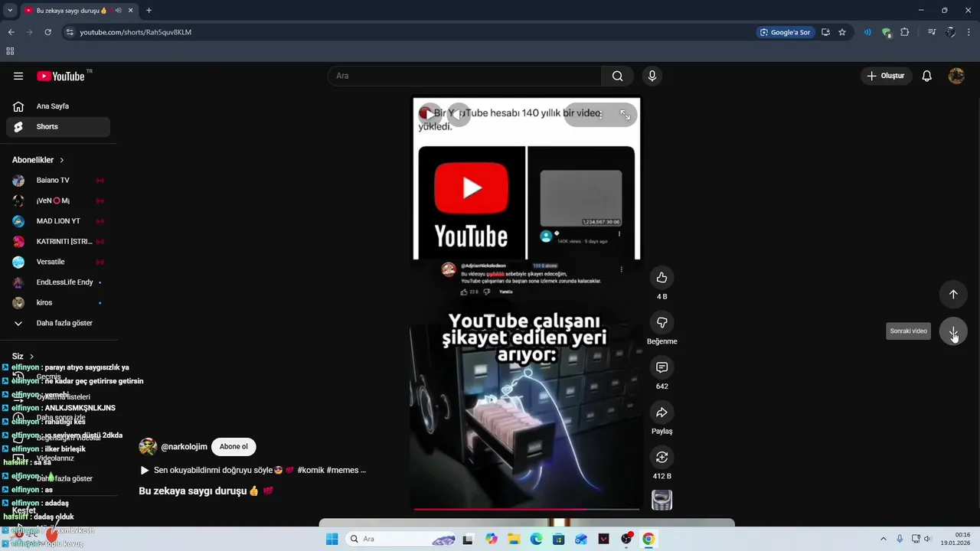The height and width of the screenshot is (551, 980).
Task: Click the YouTube logo to go home
Action: [x=61, y=76]
